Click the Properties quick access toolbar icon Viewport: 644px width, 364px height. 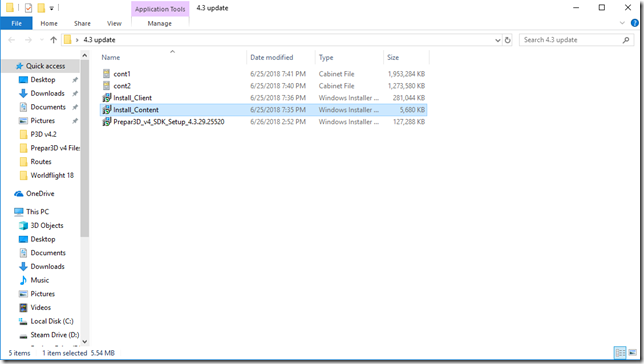click(28, 8)
